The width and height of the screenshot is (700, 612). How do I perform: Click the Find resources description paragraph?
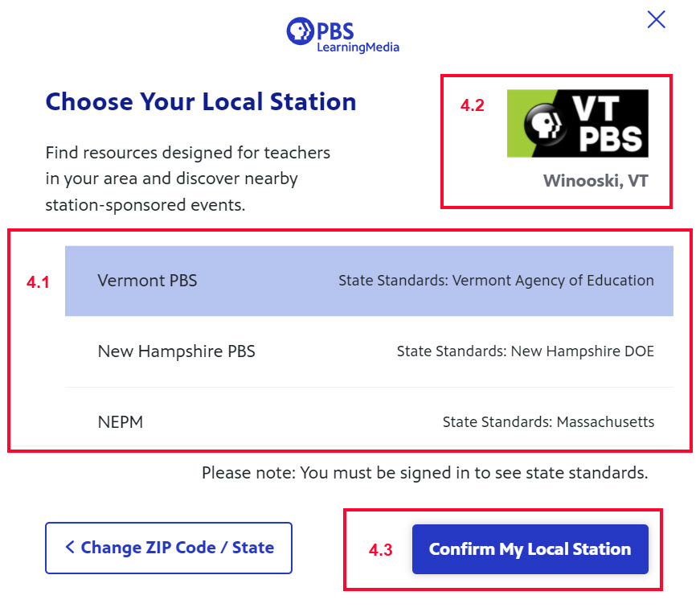[x=187, y=179]
